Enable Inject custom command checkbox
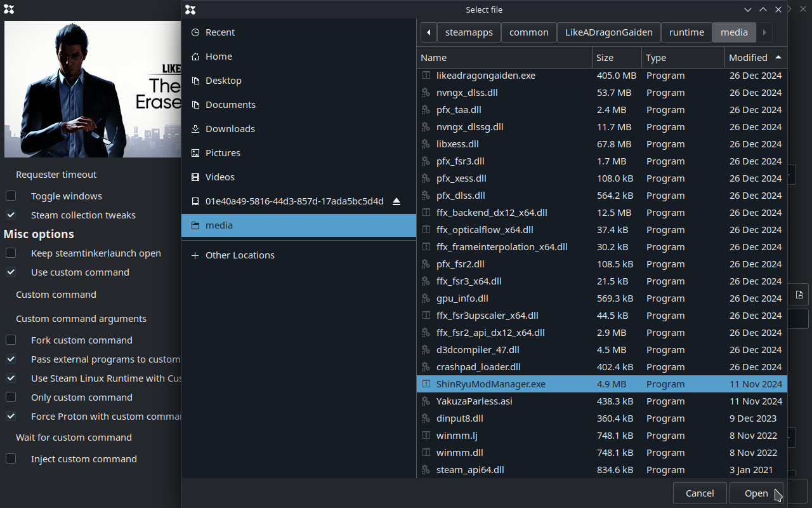 pyautogui.click(x=11, y=459)
